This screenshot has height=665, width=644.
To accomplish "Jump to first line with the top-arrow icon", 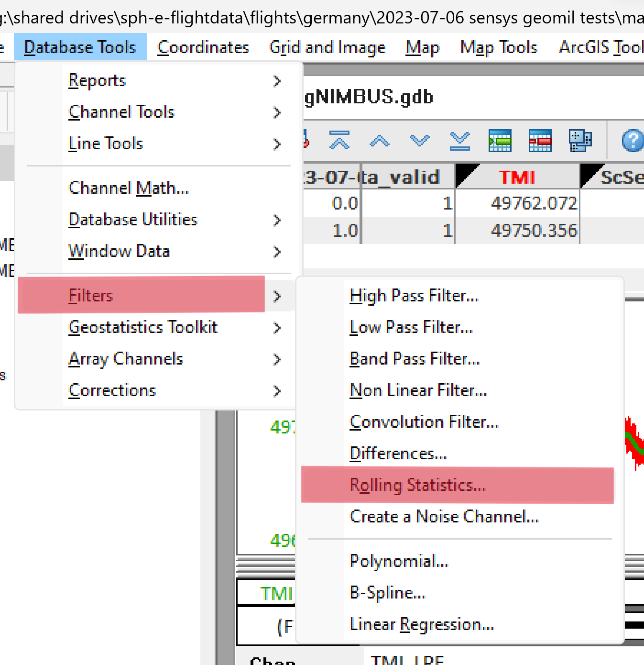I will coord(339,141).
